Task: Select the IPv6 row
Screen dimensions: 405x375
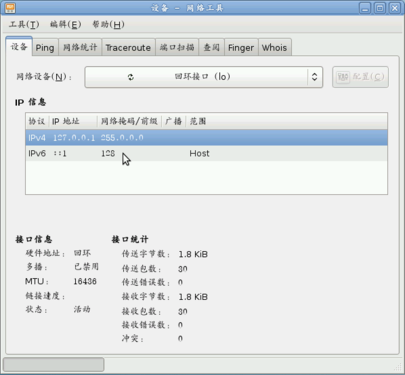Action: [x=206, y=153]
